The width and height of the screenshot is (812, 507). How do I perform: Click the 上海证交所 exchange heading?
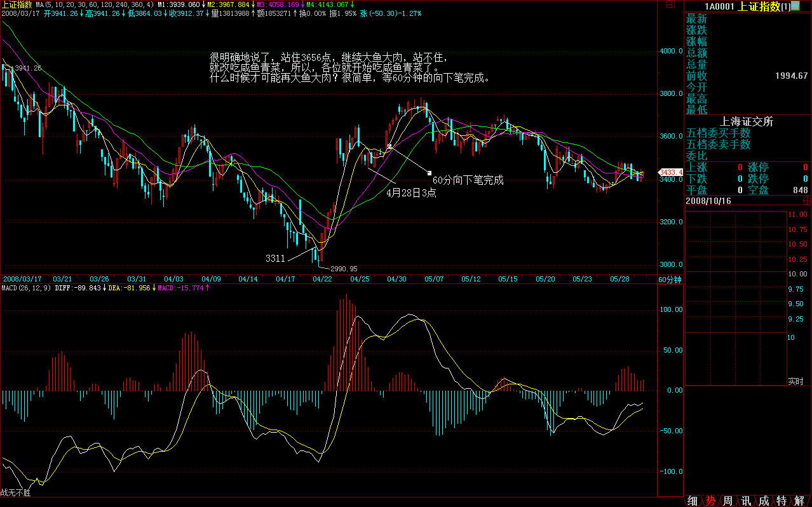[747, 121]
